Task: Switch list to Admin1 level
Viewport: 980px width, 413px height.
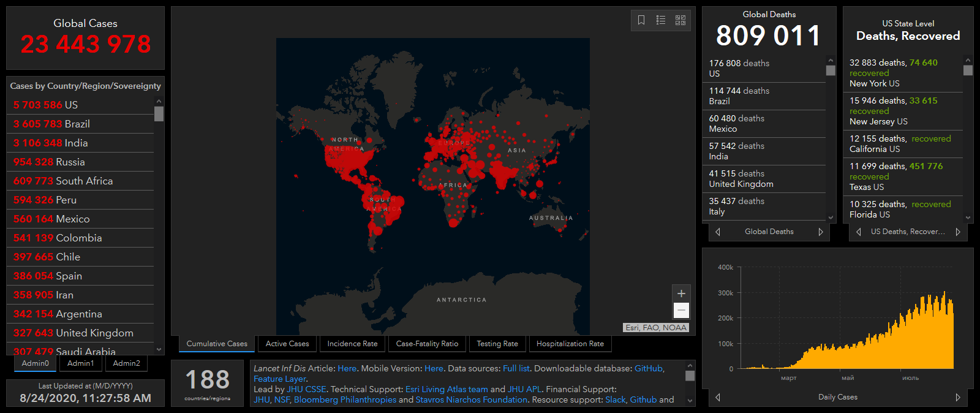Action: (x=81, y=363)
